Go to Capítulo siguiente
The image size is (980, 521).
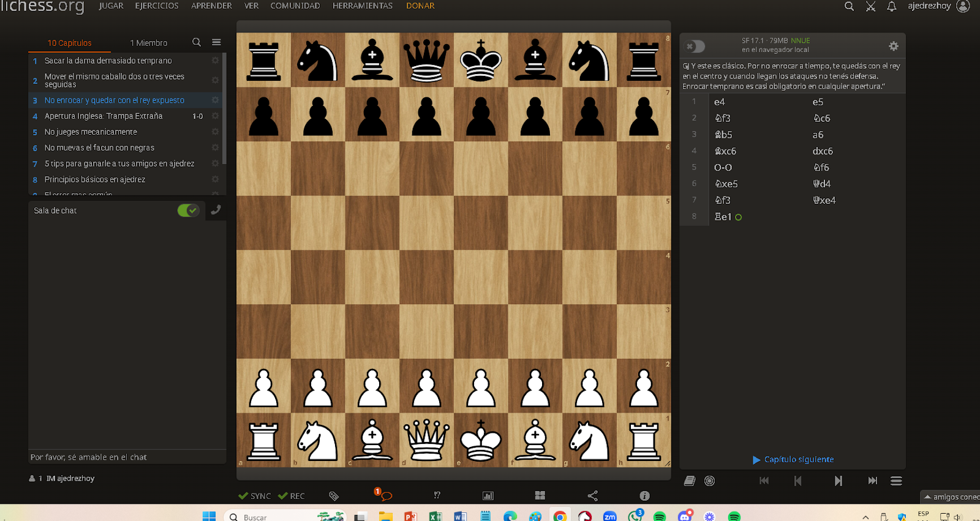pos(793,459)
